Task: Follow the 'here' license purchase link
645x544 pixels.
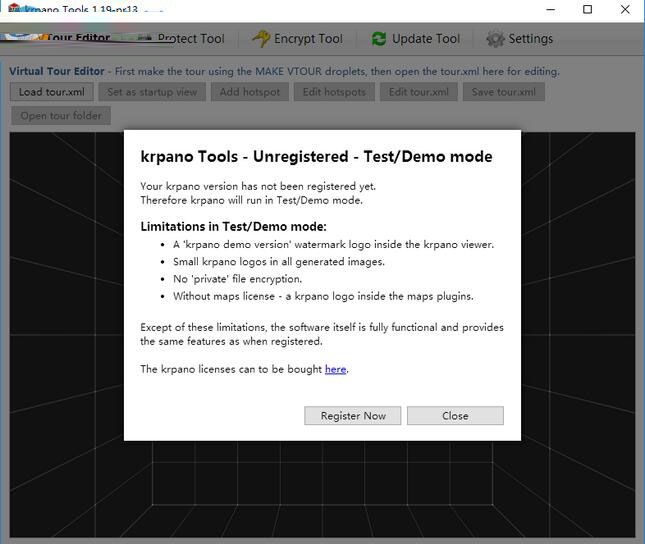Action: point(335,369)
